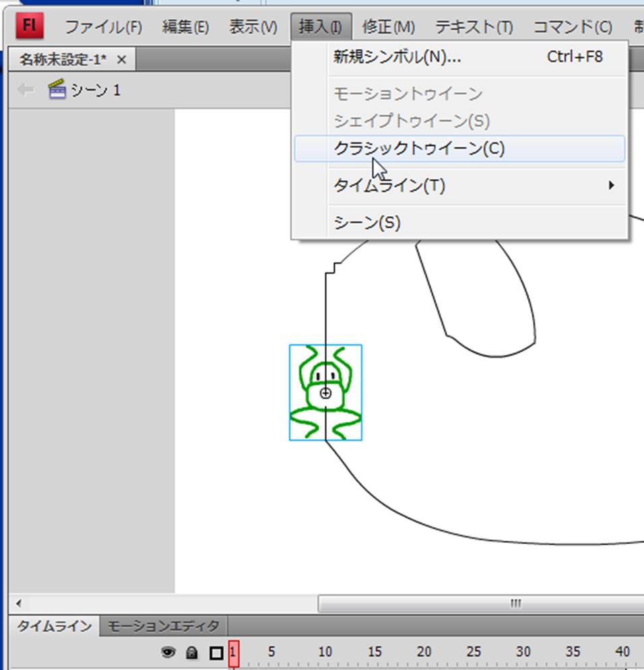Screen dimensions: 644x670
Task: Click the Flash Fl application icon
Action: pos(29,26)
